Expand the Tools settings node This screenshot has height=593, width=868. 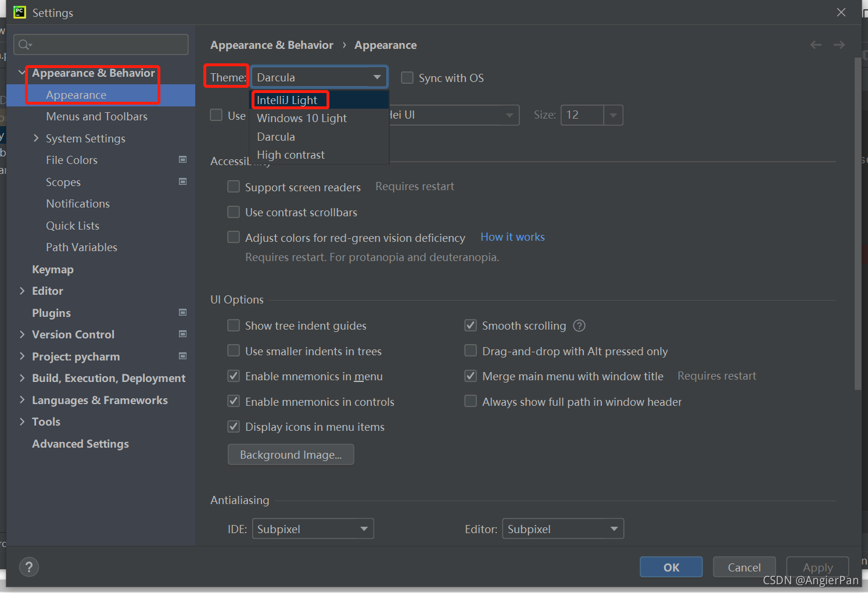[22, 421]
